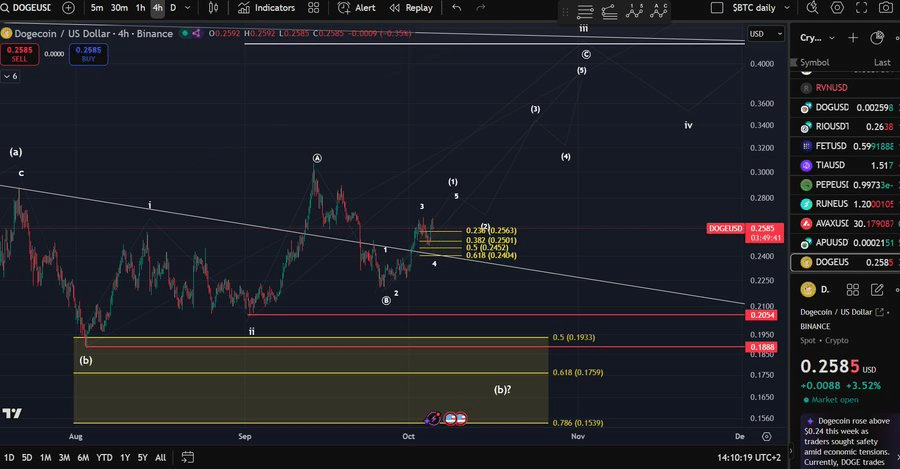This screenshot has height=469, width=900.
Task: Open the indicator templates grid icon
Action: [314, 8]
